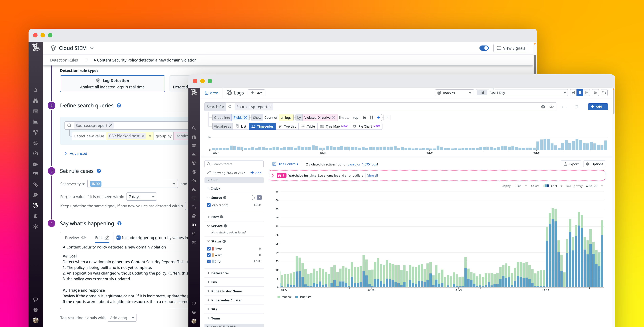Open the Logs section from the left sidebar
The image size is (644, 327).
[194, 224]
